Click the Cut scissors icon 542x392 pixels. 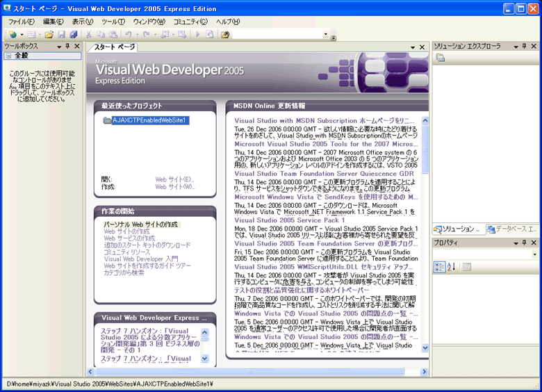(88, 34)
